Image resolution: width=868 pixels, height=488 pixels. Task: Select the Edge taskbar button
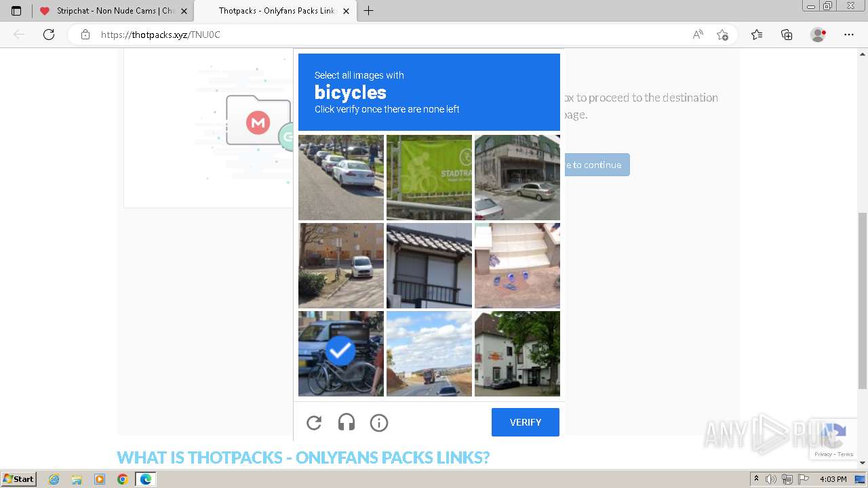point(145,479)
